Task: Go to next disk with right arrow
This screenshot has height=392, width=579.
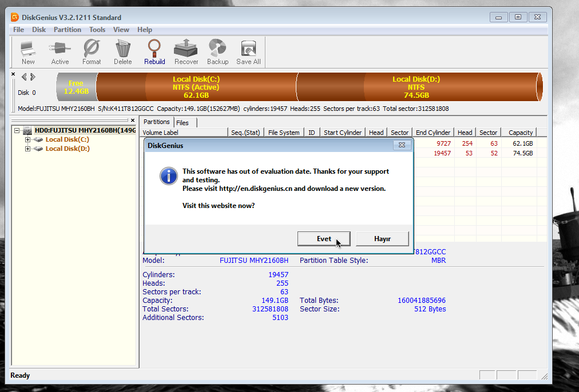Action: pyautogui.click(x=33, y=77)
